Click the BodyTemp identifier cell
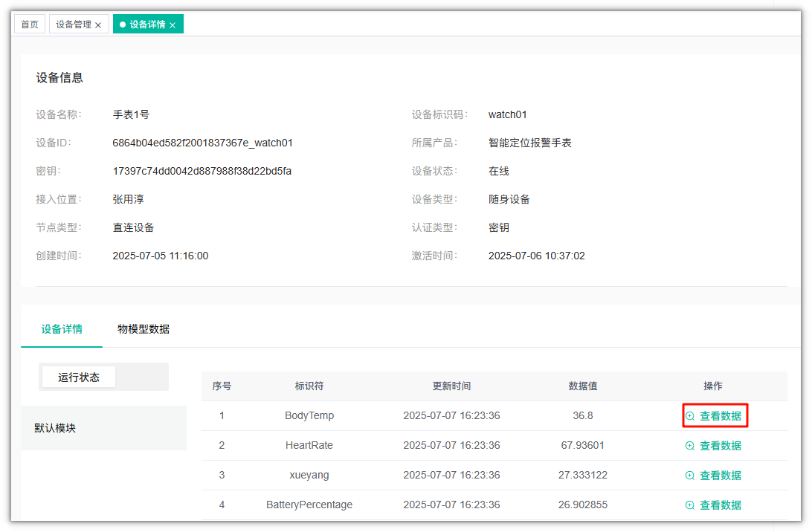The image size is (812, 532). click(309, 415)
